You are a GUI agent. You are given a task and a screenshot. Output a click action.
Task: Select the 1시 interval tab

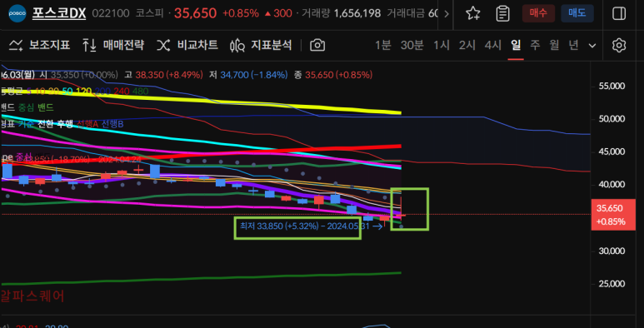click(x=442, y=45)
